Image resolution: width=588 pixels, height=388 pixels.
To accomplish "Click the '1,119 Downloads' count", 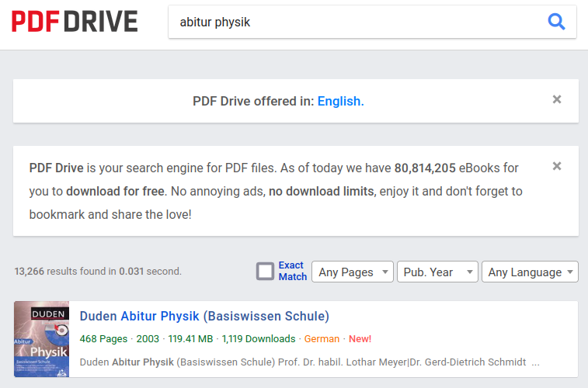I will tap(259, 339).
